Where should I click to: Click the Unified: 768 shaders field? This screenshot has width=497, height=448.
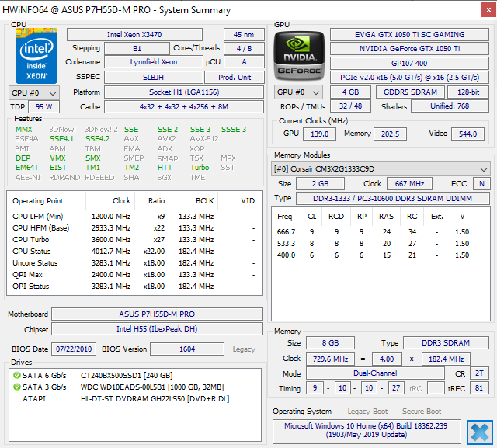(450, 106)
